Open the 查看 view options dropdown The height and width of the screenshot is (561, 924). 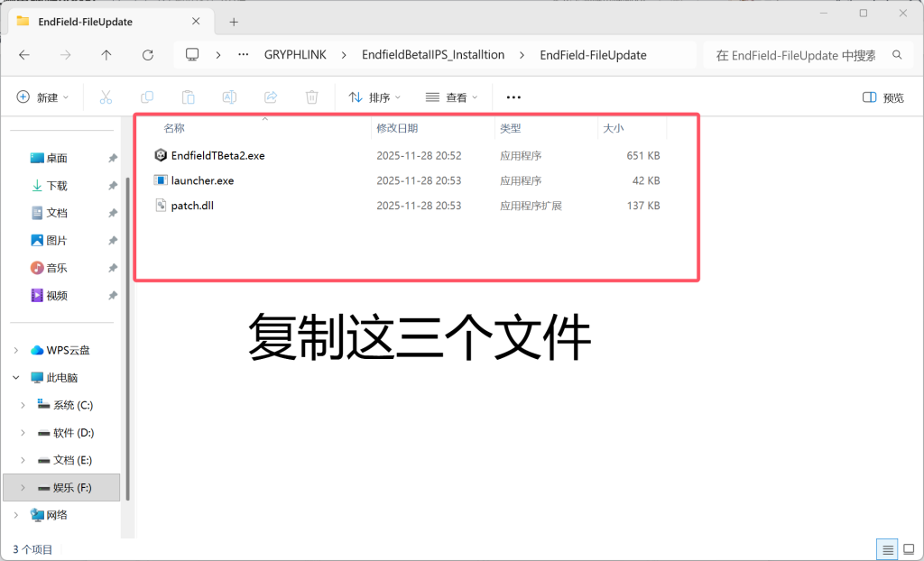pyautogui.click(x=451, y=97)
